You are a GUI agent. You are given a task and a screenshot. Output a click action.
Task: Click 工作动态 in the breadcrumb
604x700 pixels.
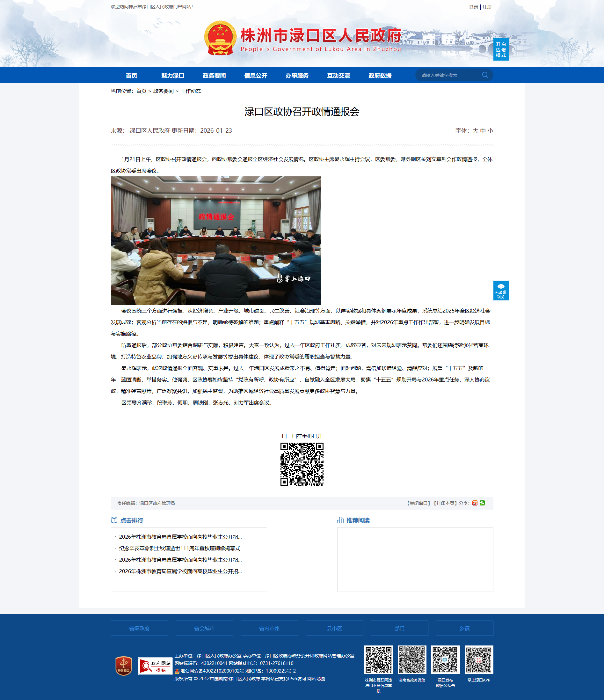coord(190,91)
